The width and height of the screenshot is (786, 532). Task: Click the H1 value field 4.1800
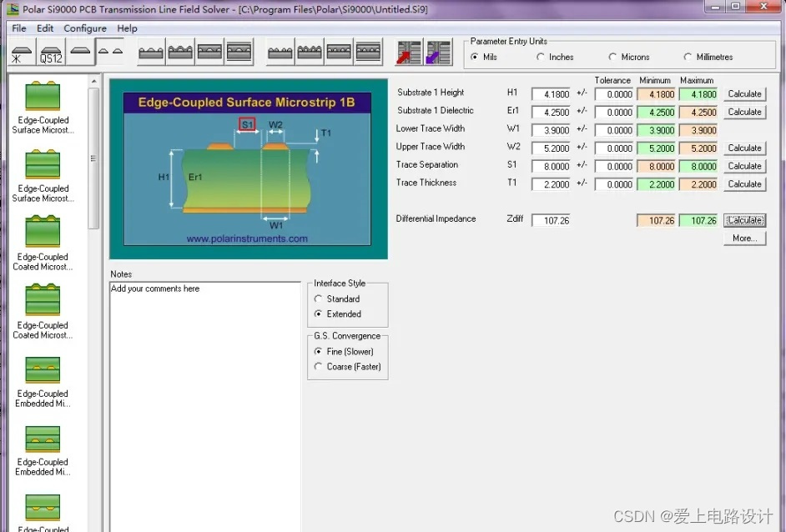tap(551, 94)
